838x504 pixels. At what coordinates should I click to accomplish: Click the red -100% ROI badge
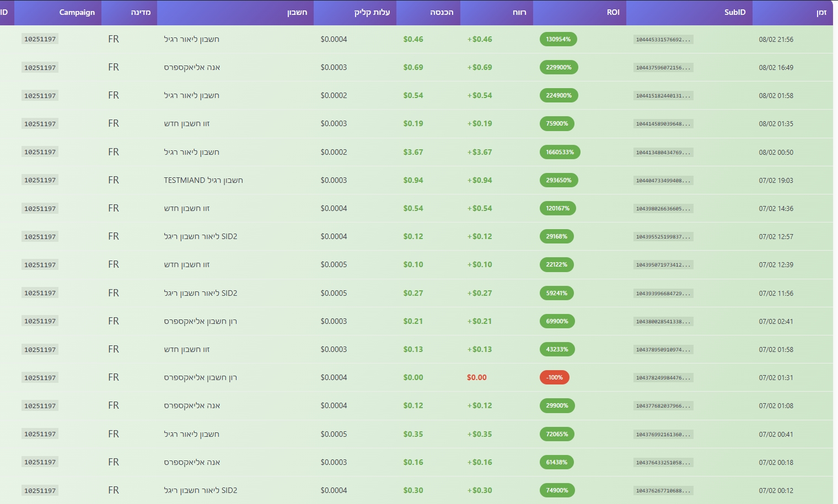554,377
